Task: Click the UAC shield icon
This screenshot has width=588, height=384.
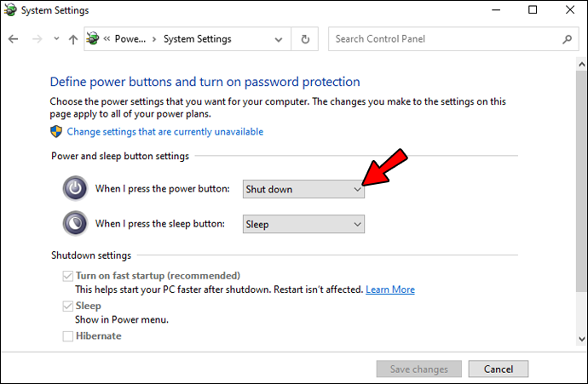Action: pyautogui.click(x=57, y=132)
